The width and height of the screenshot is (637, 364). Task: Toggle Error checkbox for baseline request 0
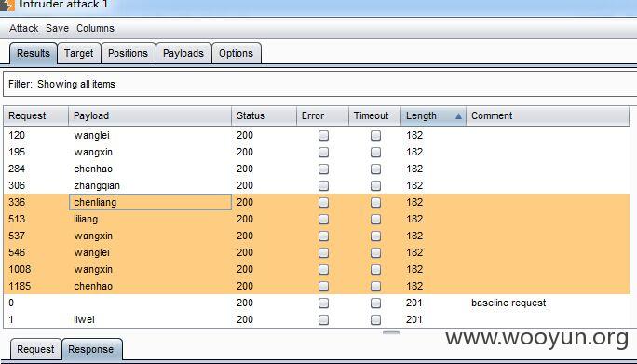coord(323,303)
